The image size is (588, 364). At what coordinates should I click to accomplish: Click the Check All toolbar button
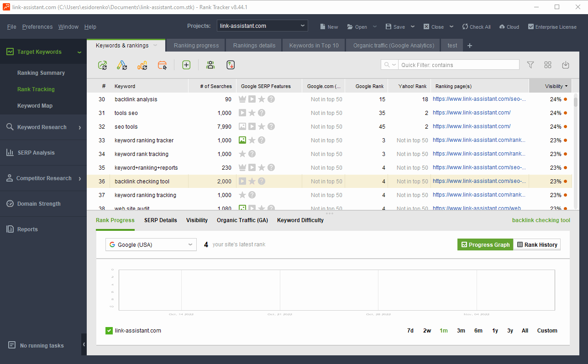point(476,27)
